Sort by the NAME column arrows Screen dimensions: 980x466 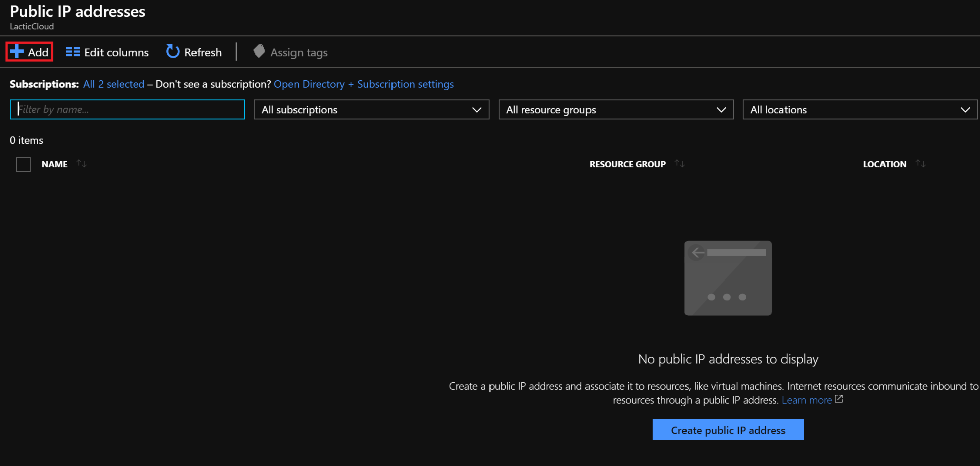click(82, 164)
